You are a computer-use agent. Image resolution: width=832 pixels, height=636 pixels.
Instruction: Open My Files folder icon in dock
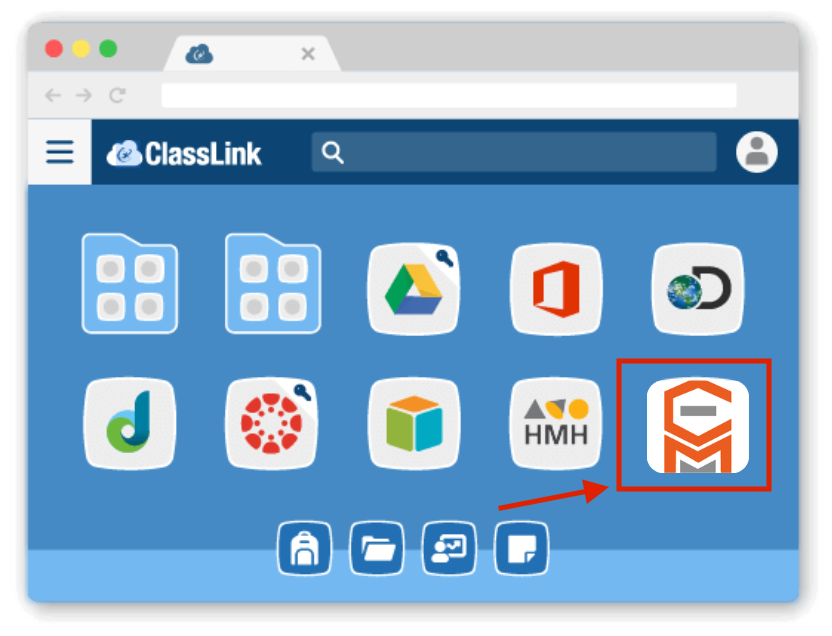pos(377,548)
